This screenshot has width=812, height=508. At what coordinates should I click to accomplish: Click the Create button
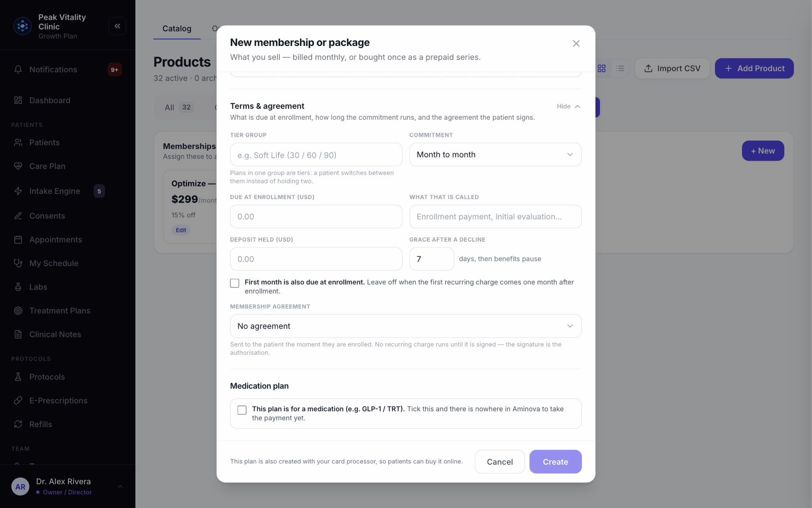555,462
